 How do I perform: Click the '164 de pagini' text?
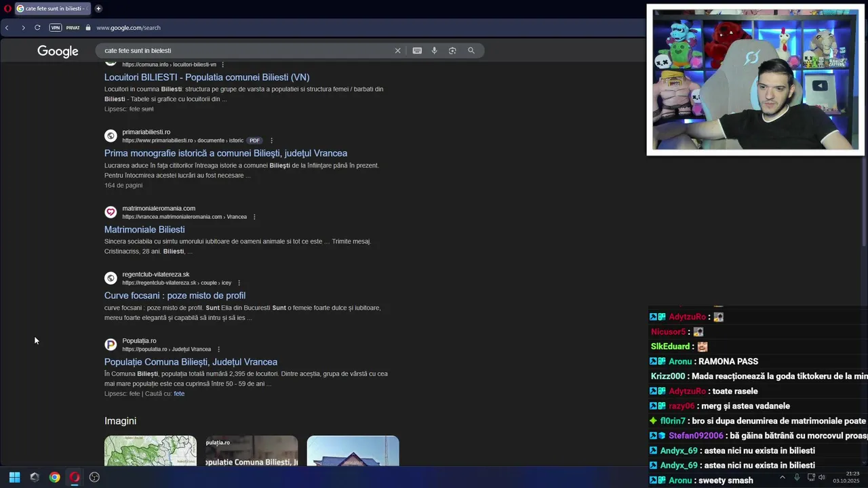pos(123,186)
